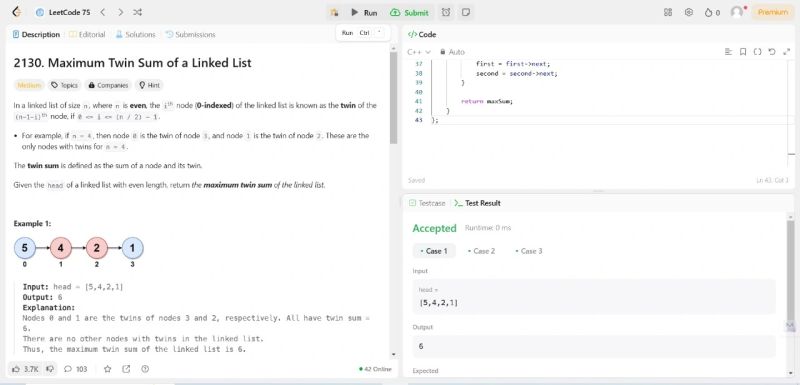Click code line 37 first = first->next
This screenshot has width=800, height=385.
[513, 64]
